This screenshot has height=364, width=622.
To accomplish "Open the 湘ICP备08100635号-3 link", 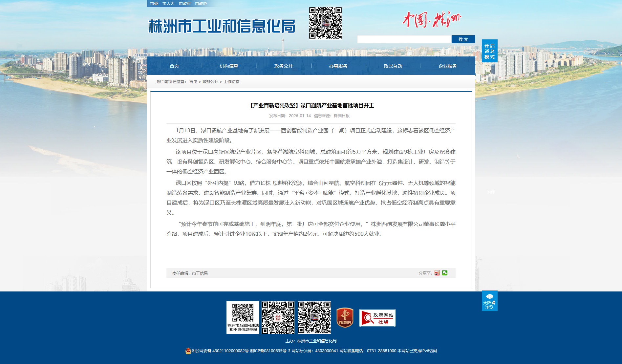I will [270, 351].
